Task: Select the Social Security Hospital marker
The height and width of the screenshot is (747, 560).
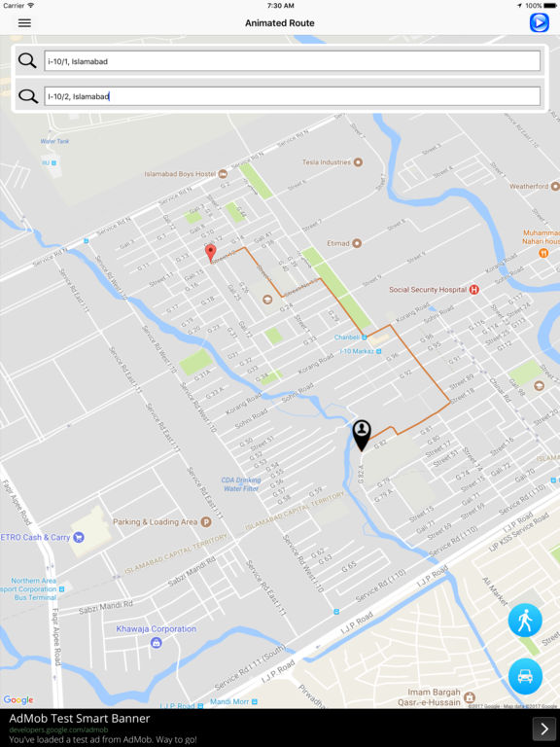Action: (473, 289)
